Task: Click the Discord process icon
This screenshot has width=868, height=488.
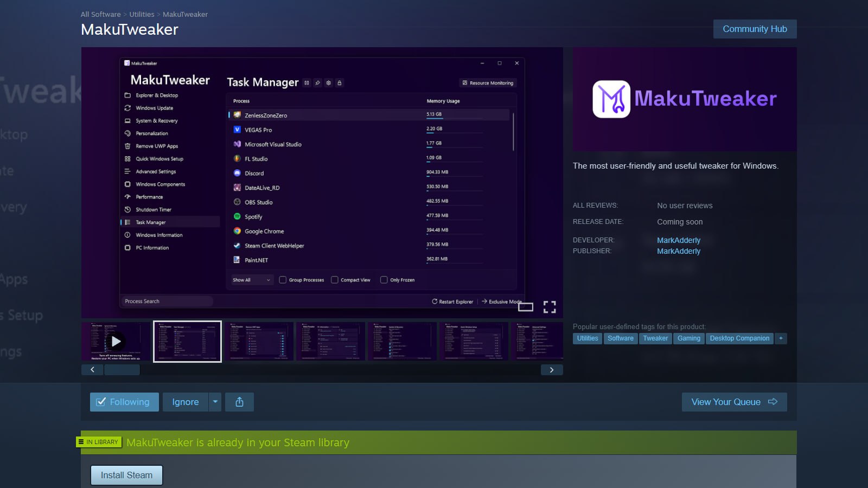Action: point(237,173)
